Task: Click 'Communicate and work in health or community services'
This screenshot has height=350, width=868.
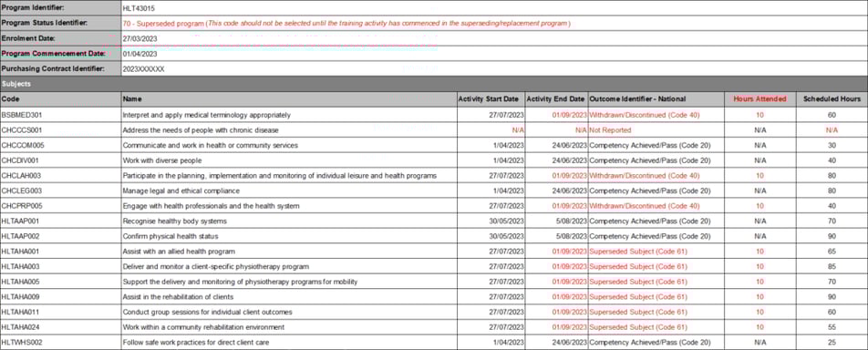Action: coord(211,145)
